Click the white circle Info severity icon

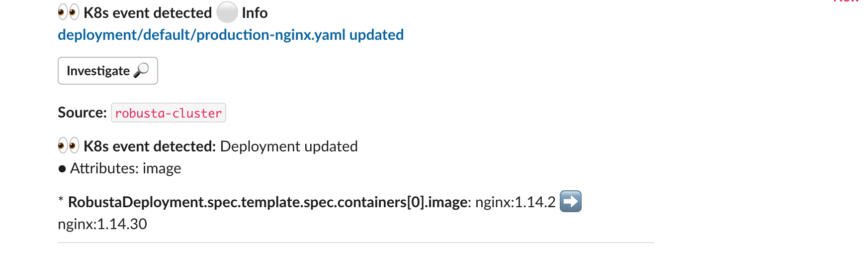(227, 12)
